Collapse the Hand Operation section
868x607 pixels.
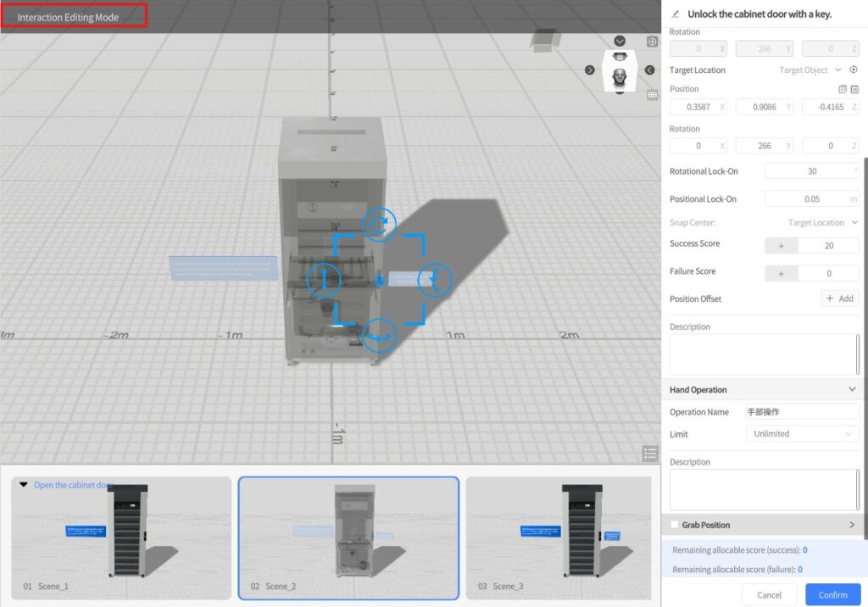tap(852, 390)
